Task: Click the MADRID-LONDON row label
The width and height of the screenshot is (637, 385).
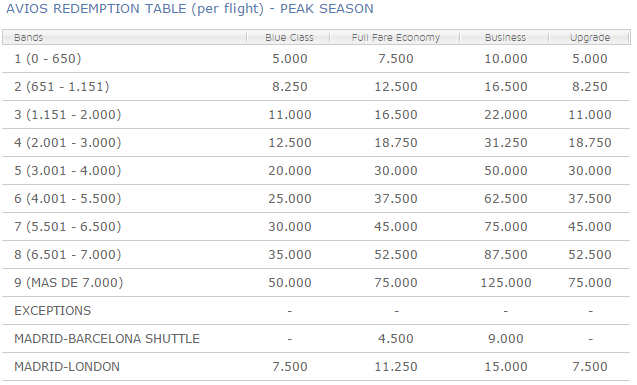Action: [x=67, y=367]
